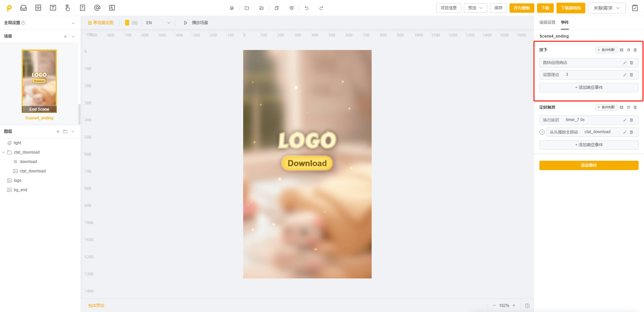Image resolution: width=644 pixels, height=312 pixels.
Task: Click the redo arrow icon
Action: pos(321,8)
